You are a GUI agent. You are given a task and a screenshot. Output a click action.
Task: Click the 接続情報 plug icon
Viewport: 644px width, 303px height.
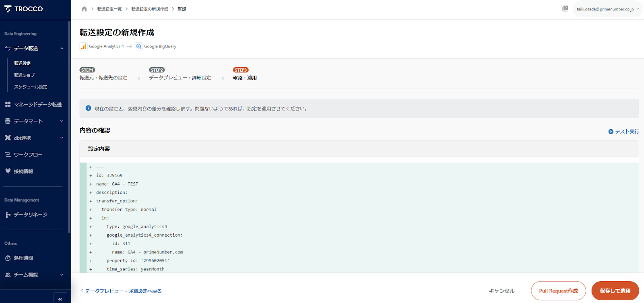[x=8, y=171]
